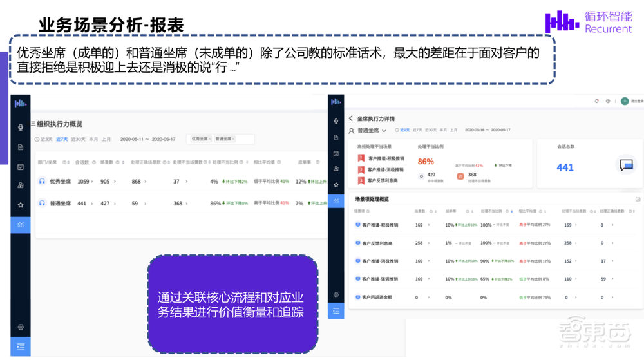644x360 pixels.
Task: Expand 152 improper scenes in 客户推诿-消极推销 row
Action: pos(576,261)
